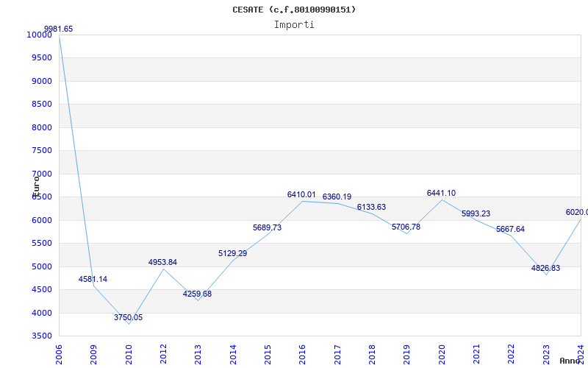
Task: Select the 4581.14 value label
Action: [93, 279]
